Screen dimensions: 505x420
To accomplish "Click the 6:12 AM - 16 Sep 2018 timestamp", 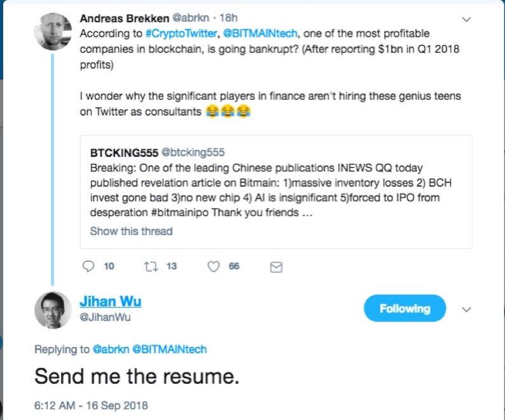I will (91, 405).
